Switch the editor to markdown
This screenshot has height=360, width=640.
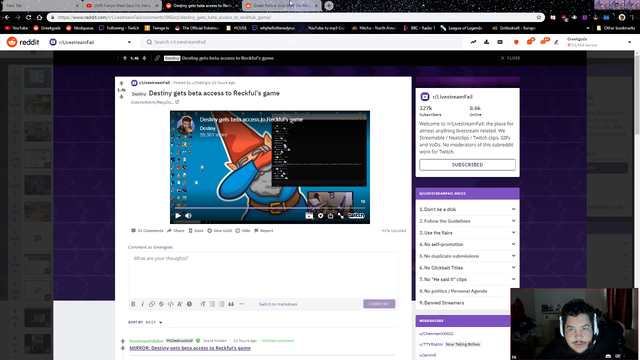pos(278,304)
